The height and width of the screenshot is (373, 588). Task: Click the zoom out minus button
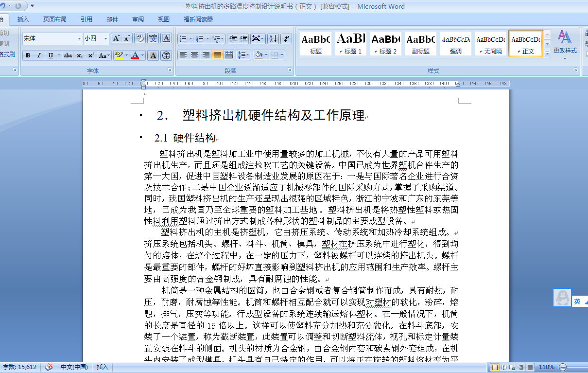(563, 367)
